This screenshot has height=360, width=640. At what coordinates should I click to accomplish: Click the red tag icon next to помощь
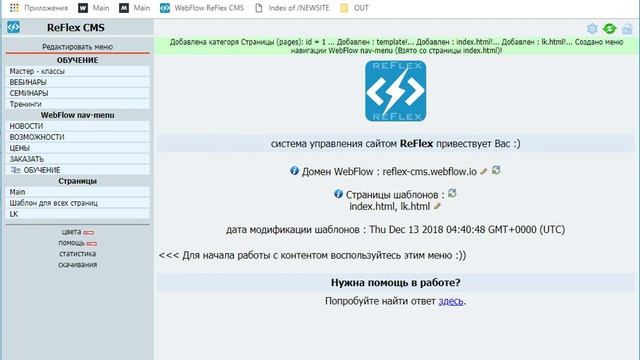(91, 244)
